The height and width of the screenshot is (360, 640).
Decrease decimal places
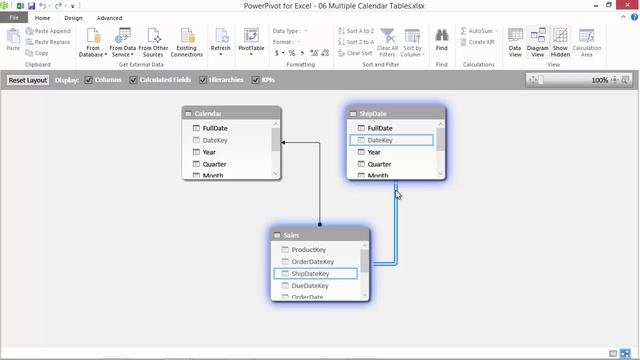click(325, 53)
